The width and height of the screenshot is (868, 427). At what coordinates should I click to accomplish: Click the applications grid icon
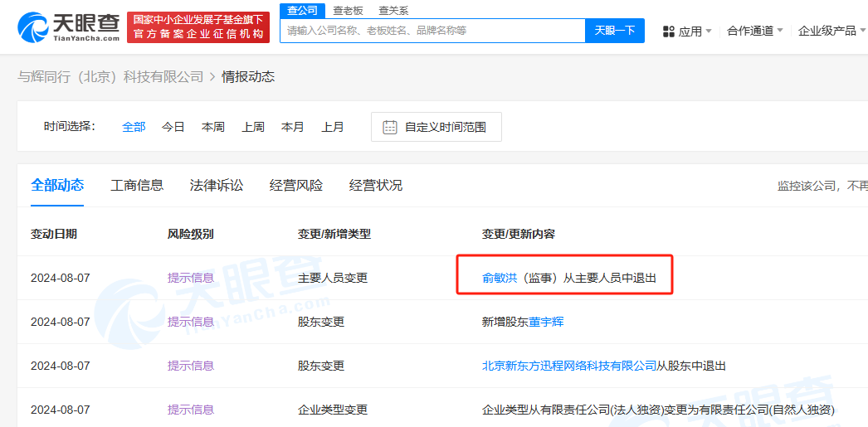(x=668, y=32)
